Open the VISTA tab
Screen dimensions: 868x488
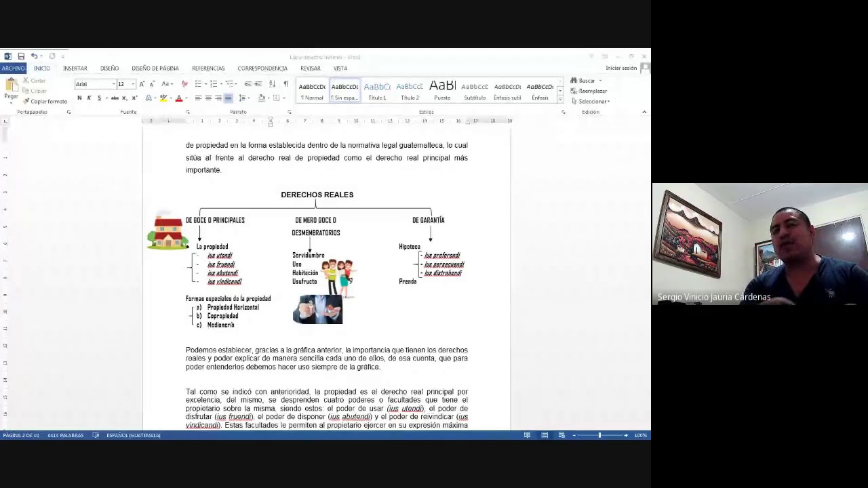[340, 68]
